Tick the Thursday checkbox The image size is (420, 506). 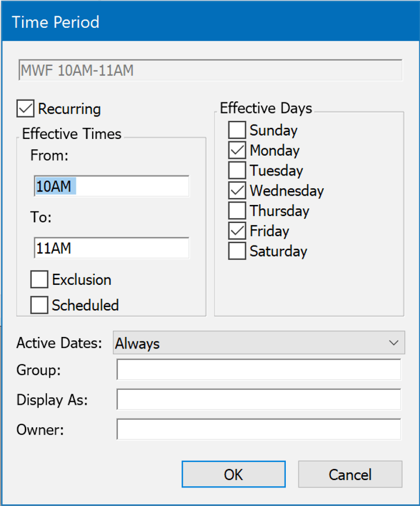click(x=237, y=211)
